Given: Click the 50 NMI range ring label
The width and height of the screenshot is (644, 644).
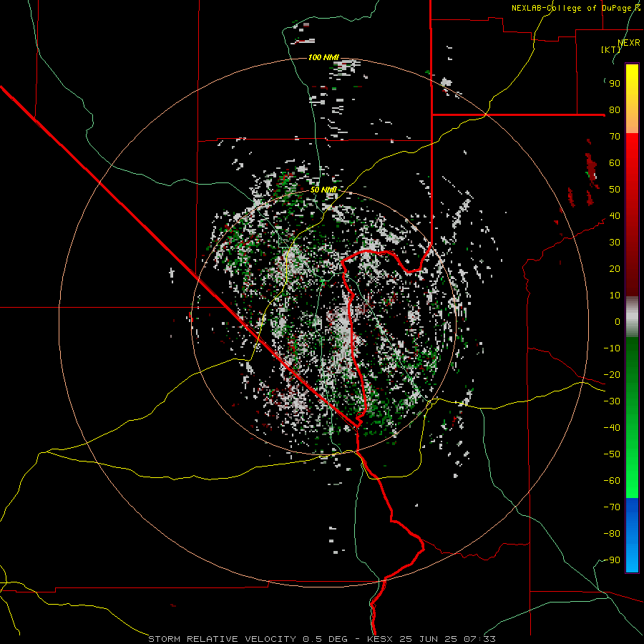Looking at the screenshot, I should coord(323,190).
